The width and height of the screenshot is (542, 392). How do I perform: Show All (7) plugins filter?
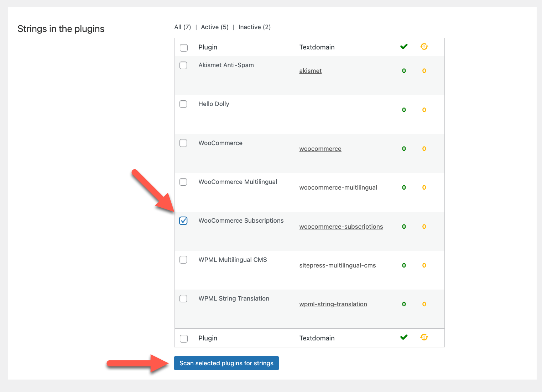click(183, 27)
